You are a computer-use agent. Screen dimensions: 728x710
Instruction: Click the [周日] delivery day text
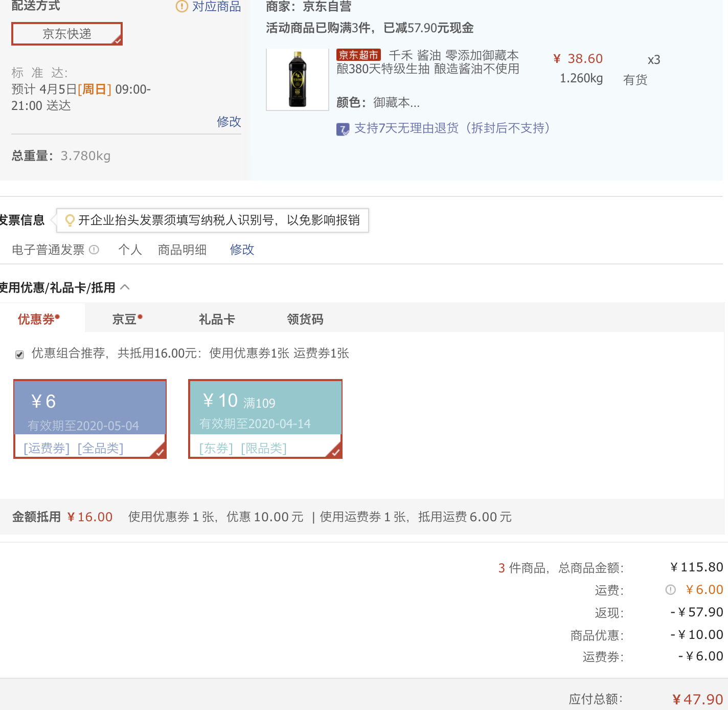tap(95, 90)
